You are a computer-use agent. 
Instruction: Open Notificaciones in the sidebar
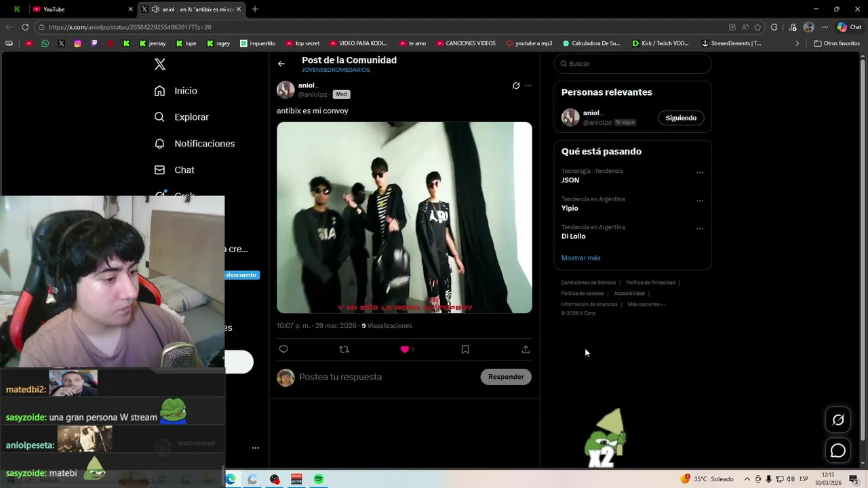[194, 144]
